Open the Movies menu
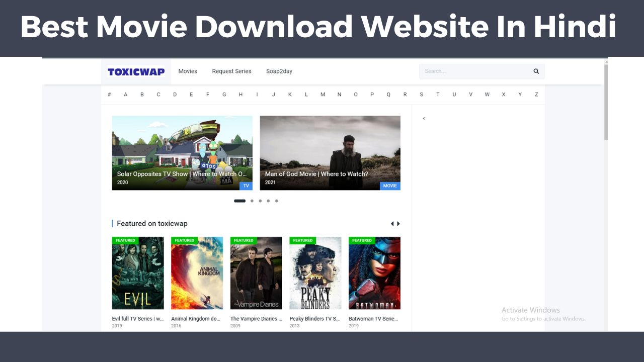Viewport: 644px width, 362px height. pos(188,71)
